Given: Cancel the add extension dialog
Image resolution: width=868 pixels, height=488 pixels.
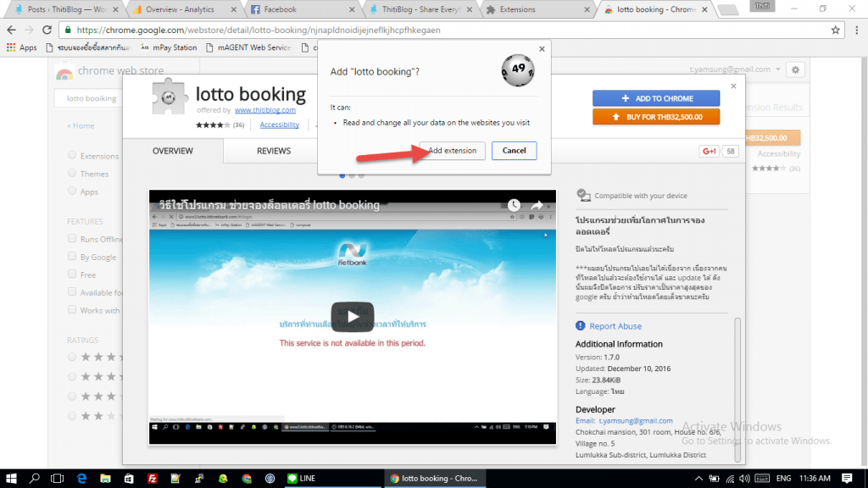Looking at the screenshot, I should pyautogui.click(x=514, y=151).
